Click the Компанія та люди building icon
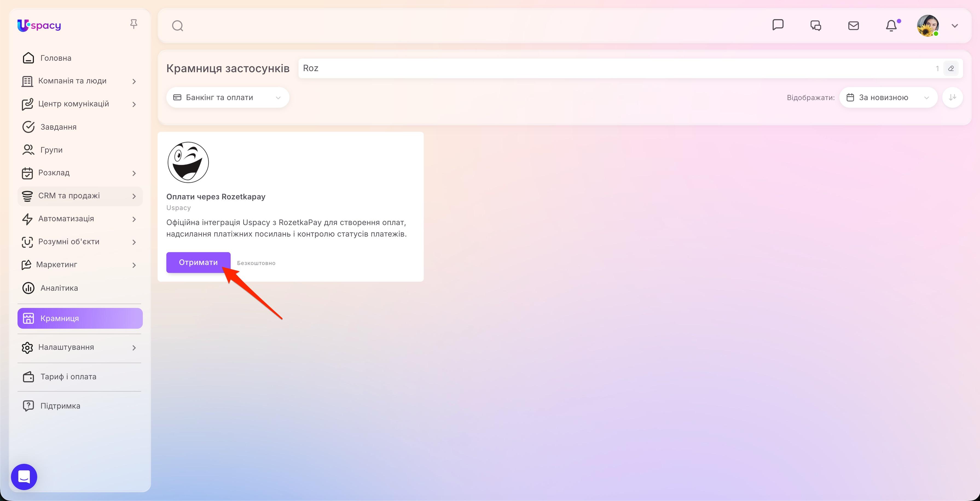 pyautogui.click(x=27, y=81)
